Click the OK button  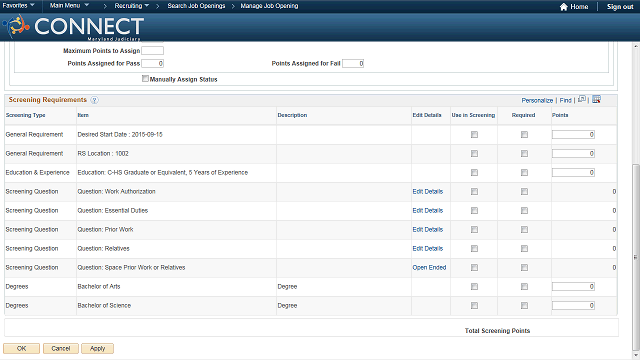pos(22,349)
